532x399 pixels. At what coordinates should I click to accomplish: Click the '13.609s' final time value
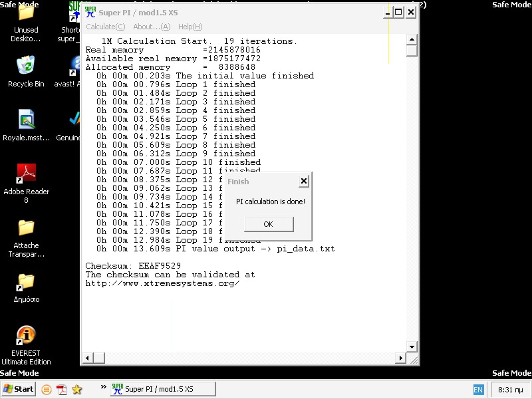152,249
